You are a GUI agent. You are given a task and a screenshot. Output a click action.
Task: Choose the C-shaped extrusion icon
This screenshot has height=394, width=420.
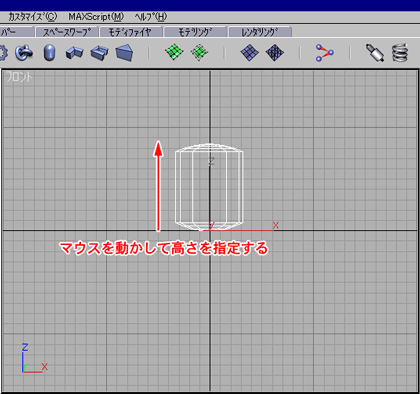tap(99, 53)
